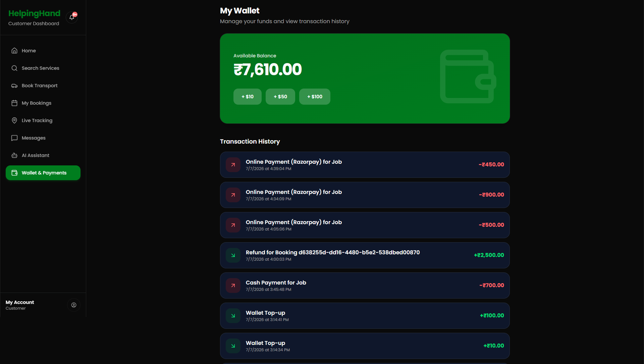Click outgoing arrow icon for Cash Payment
644x364 pixels.
point(233,285)
